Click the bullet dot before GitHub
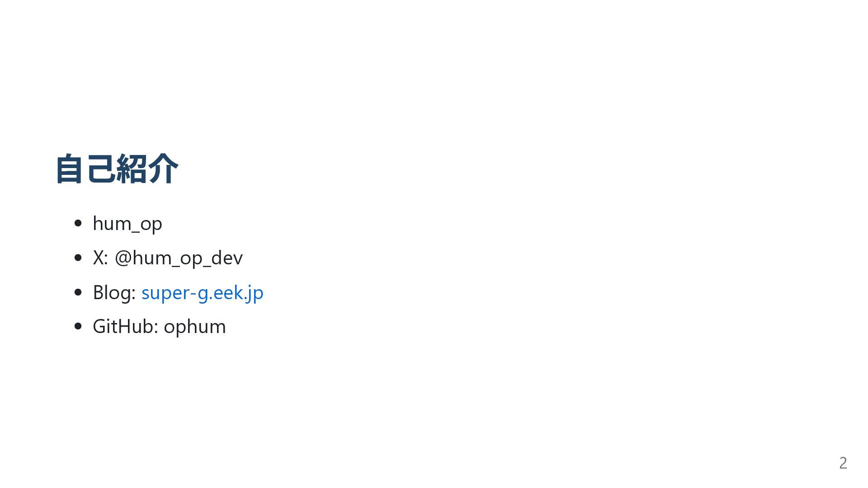Screen dimensions: 868x488 pyautogui.click(x=78, y=326)
